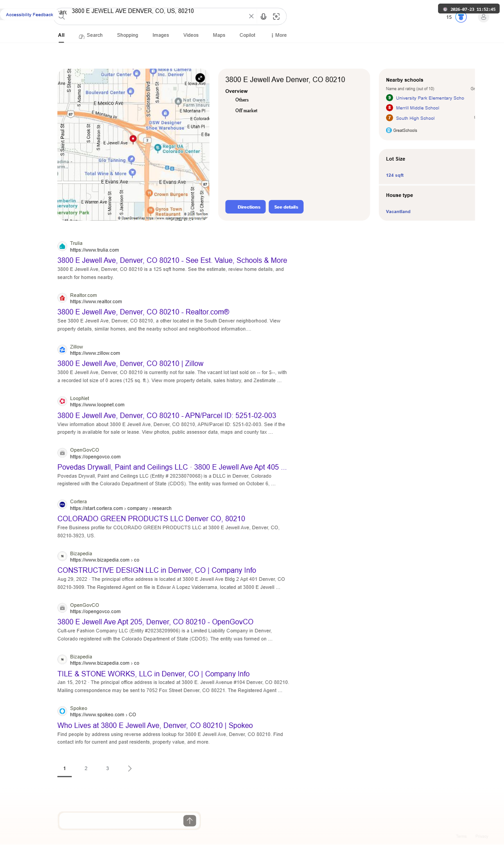
Task: Switch to the Images tab
Action: pyautogui.click(x=161, y=35)
